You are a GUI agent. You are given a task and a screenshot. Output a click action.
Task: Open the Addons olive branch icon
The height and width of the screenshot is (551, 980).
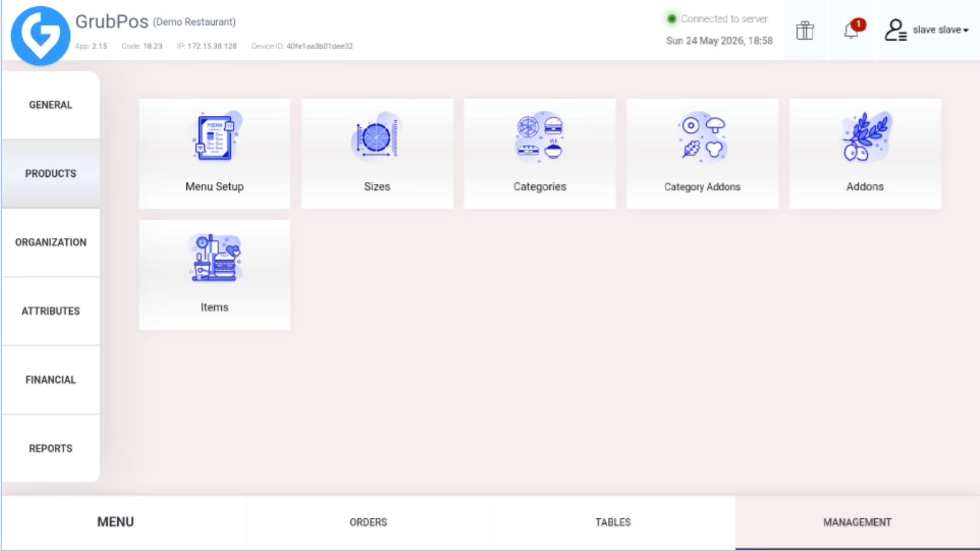(865, 137)
